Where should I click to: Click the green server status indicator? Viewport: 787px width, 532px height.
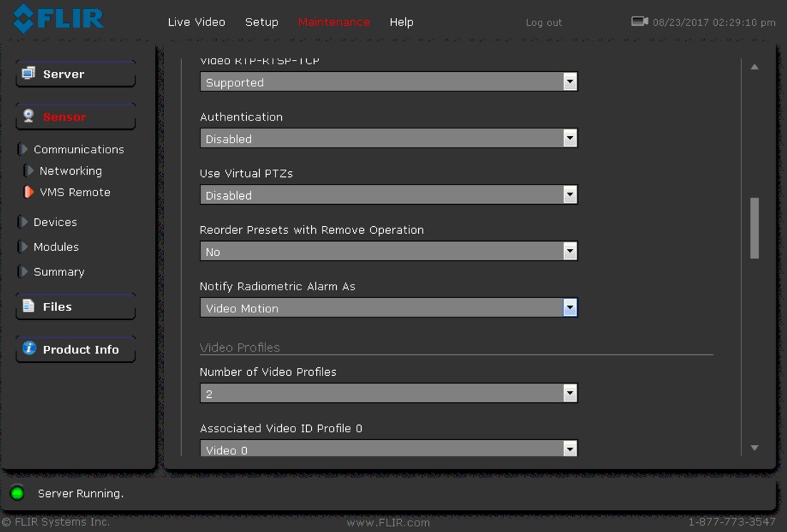(17, 493)
